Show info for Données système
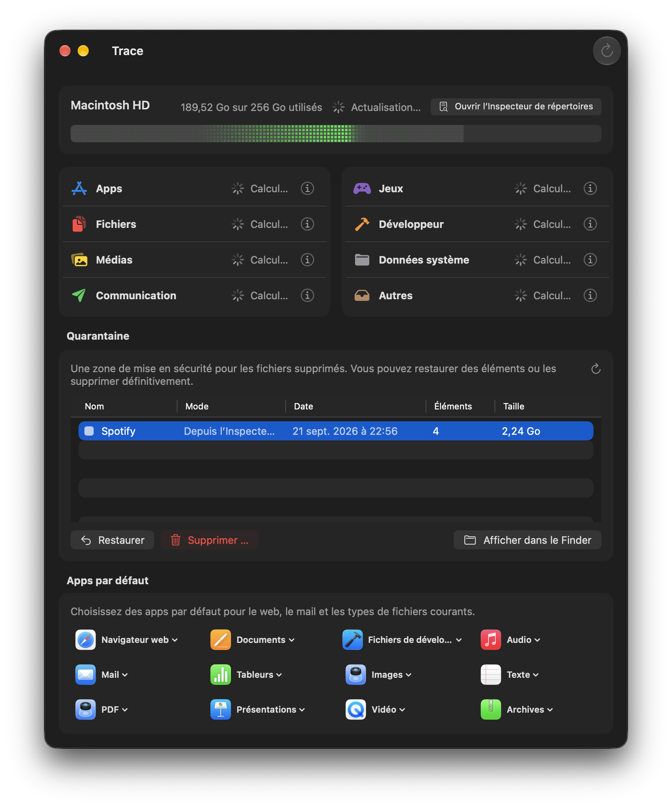This screenshot has height=807, width=672. point(590,260)
